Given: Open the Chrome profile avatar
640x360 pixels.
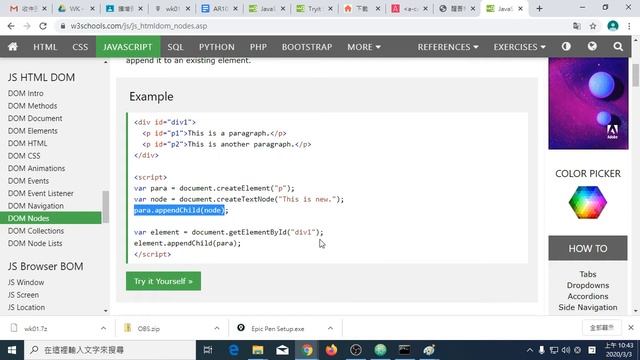Looking at the screenshot, I should tap(613, 26).
